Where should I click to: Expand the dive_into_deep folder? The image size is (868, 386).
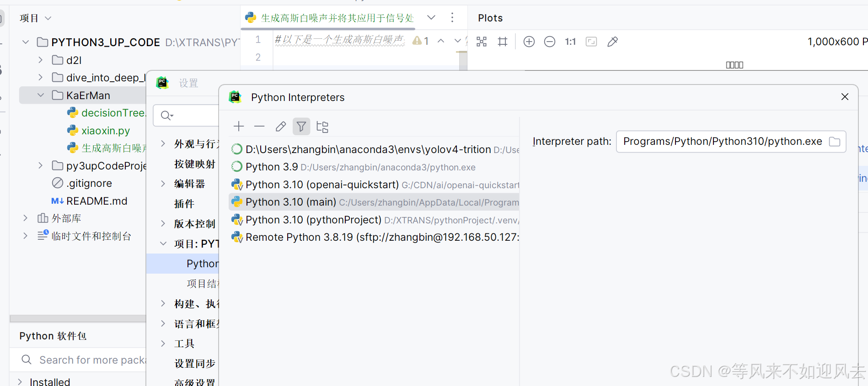40,77
